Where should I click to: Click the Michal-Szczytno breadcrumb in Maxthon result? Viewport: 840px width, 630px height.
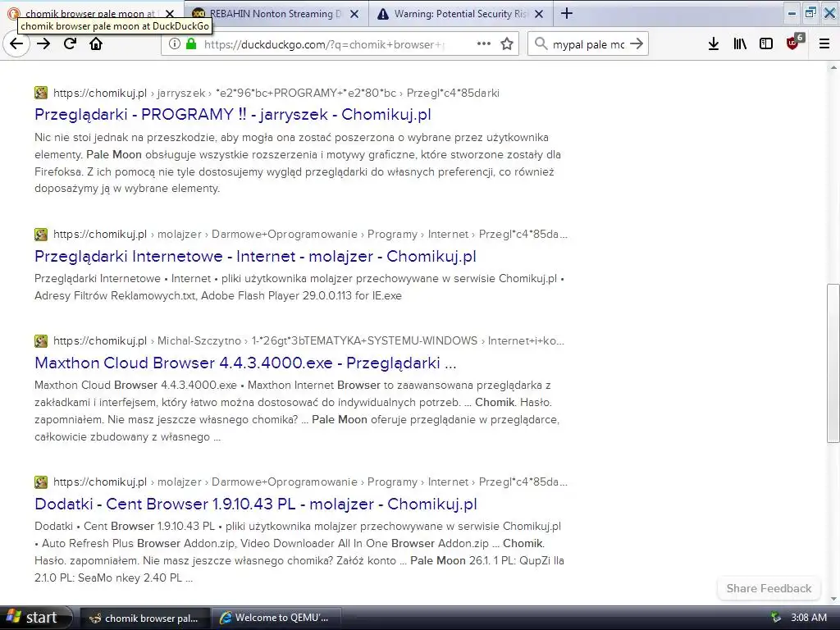click(199, 340)
